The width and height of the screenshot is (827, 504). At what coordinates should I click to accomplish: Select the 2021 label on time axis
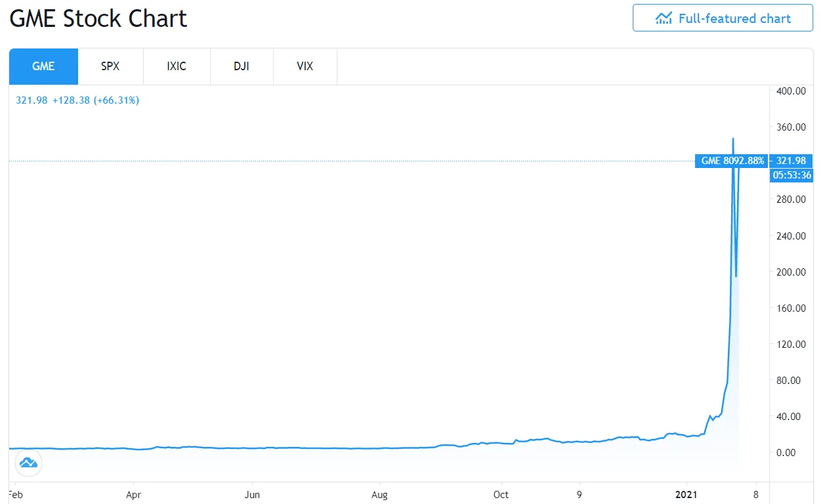click(x=687, y=495)
